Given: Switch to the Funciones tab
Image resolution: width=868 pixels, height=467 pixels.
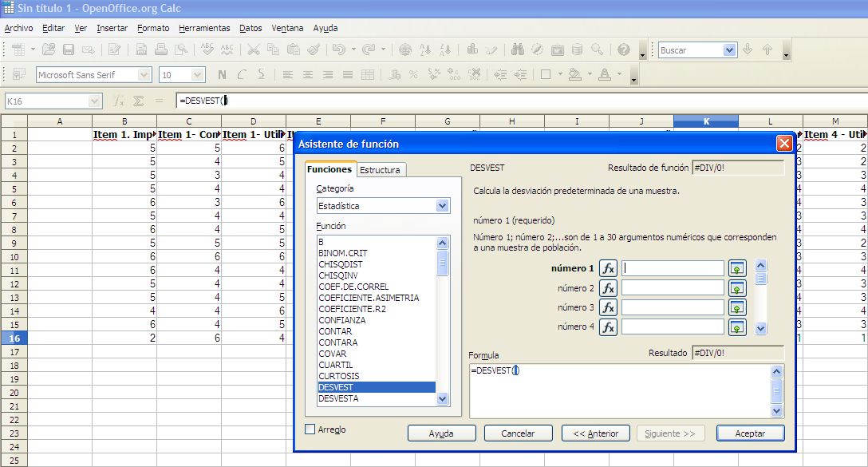Looking at the screenshot, I should (329, 169).
